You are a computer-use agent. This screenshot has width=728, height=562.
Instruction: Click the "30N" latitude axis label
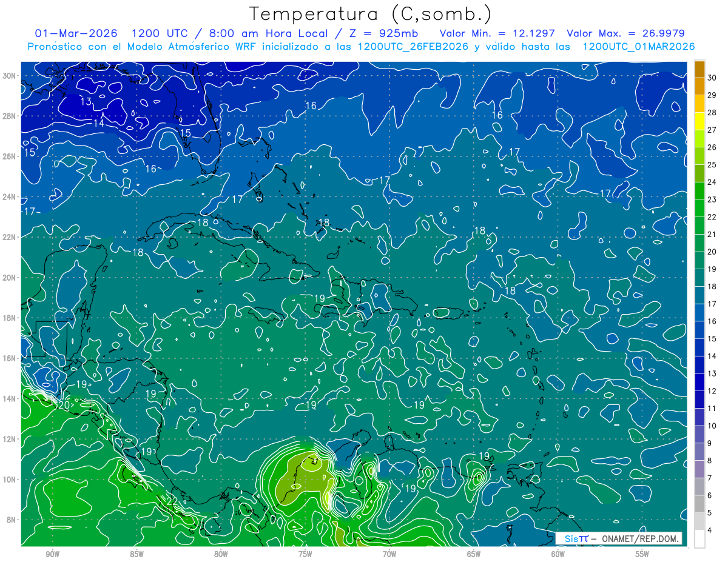coord(8,76)
